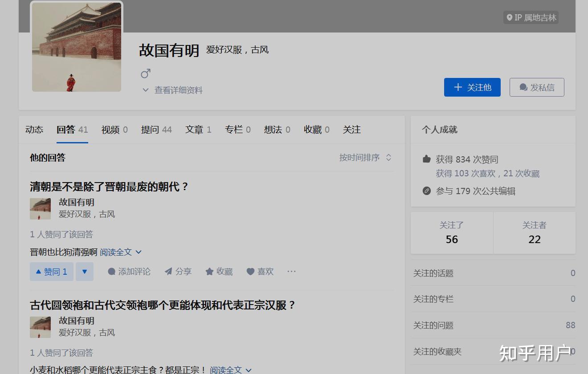
Task: Open the 按时间排序 sort dropdown
Action: click(366, 158)
